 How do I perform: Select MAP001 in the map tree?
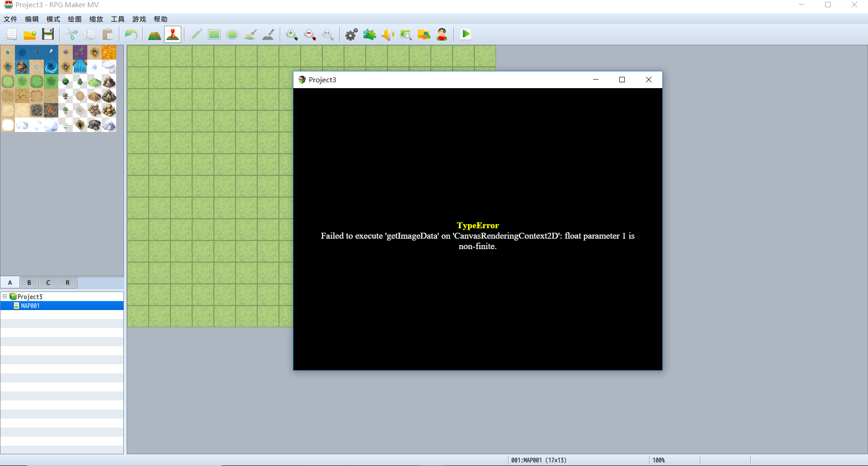tap(62, 306)
